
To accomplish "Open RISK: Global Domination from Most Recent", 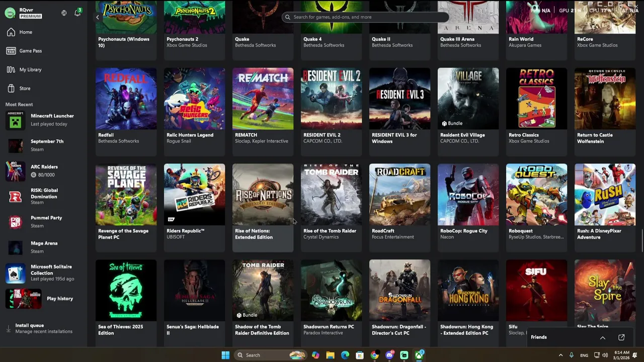I will 43,196.
